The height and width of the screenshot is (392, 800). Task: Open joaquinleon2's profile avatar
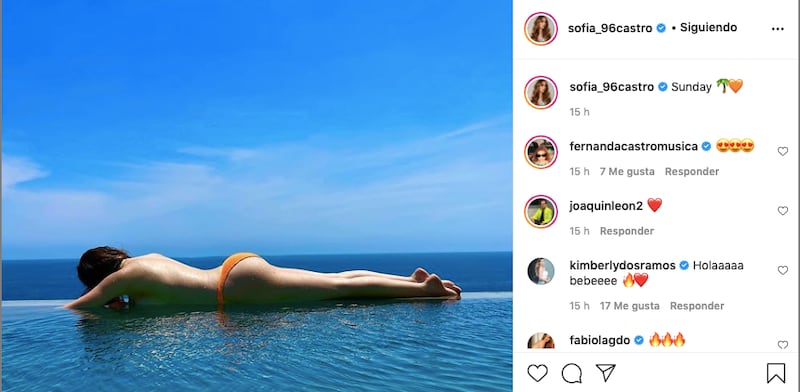[x=541, y=211]
